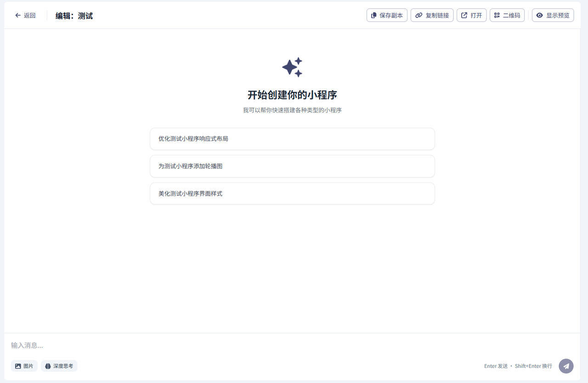Image resolution: width=588 pixels, height=383 pixels.
Task: Click the eye icon on 显示预览 button
Action: [x=539, y=15]
